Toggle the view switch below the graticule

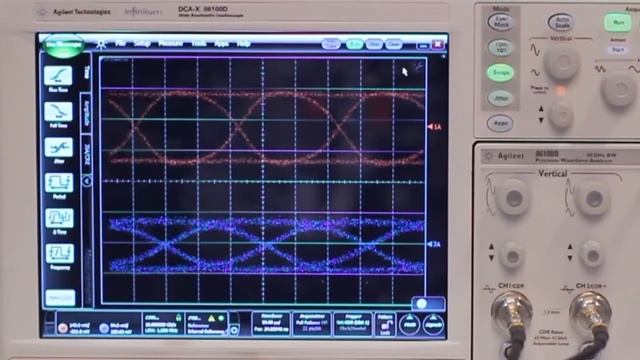pyautogui.click(x=428, y=304)
